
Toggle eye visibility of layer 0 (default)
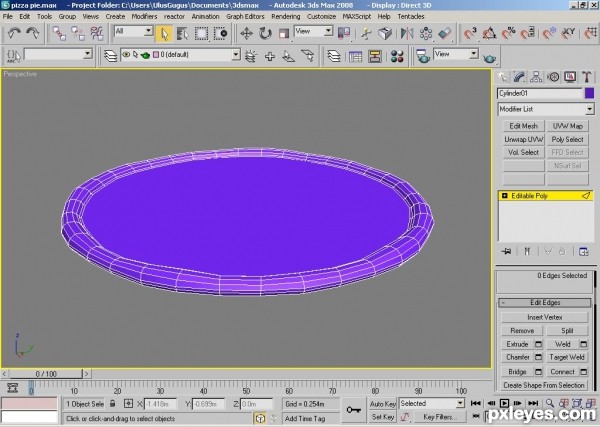tap(126, 55)
